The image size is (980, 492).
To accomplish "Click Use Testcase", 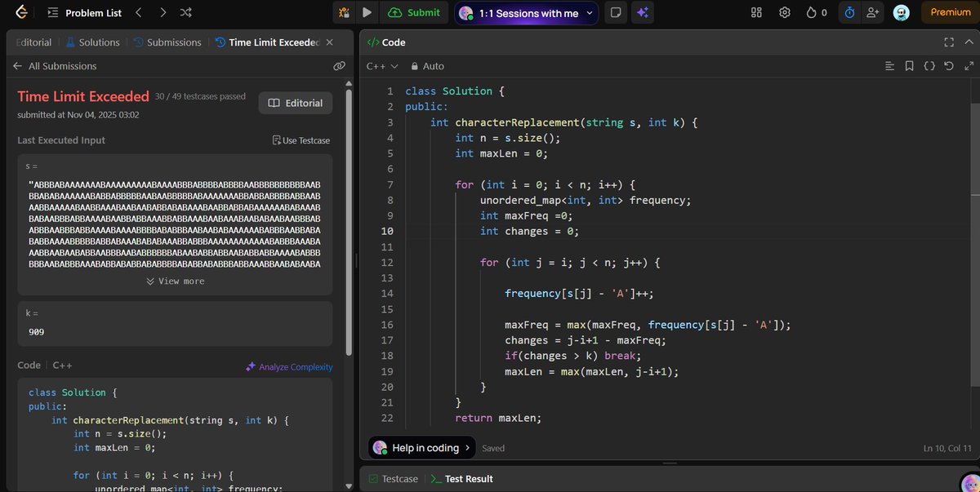I will (x=301, y=140).
